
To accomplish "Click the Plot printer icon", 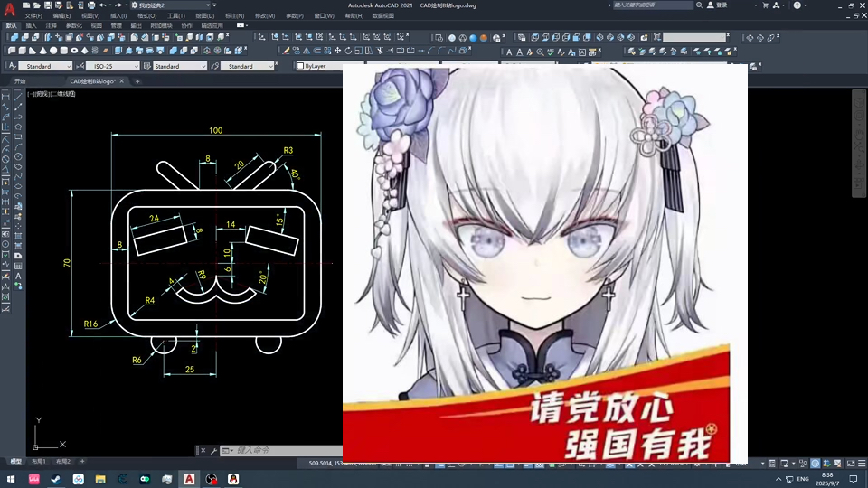I will click(x=91, y=5).
